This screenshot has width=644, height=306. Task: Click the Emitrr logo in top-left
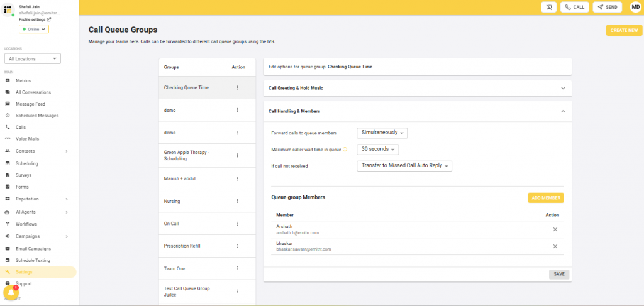(8, 10)
